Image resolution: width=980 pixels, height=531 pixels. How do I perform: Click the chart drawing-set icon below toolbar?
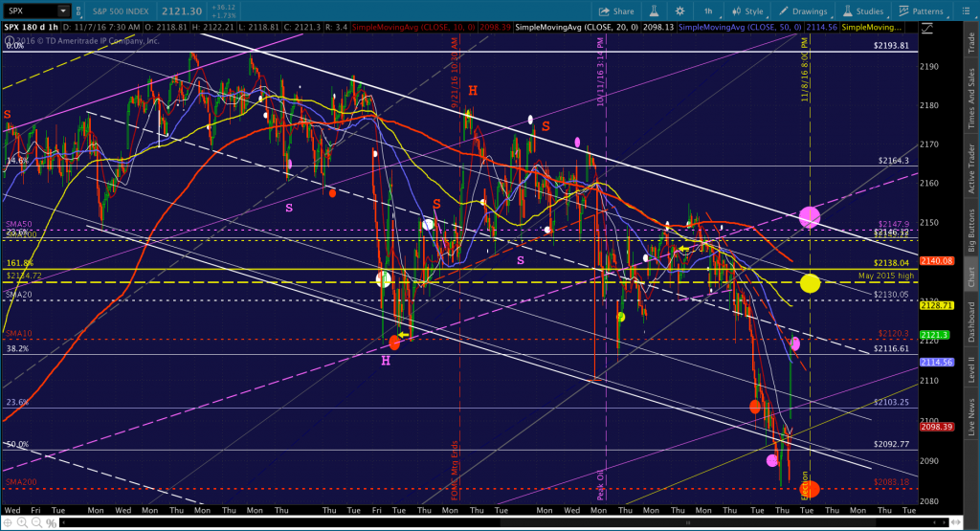pos(926,28)
